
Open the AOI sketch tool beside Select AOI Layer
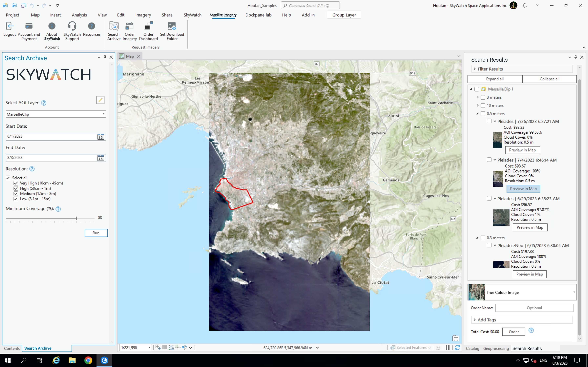[x=100, y=100]
